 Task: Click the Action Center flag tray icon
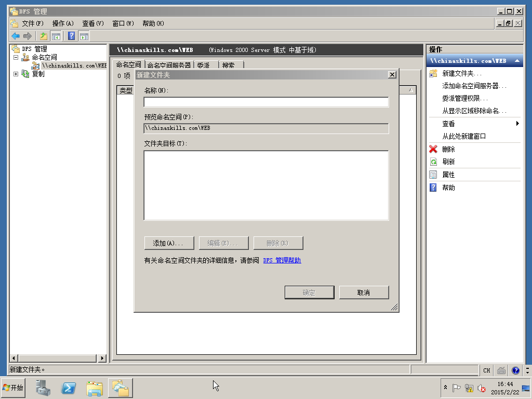pos(457,388)
